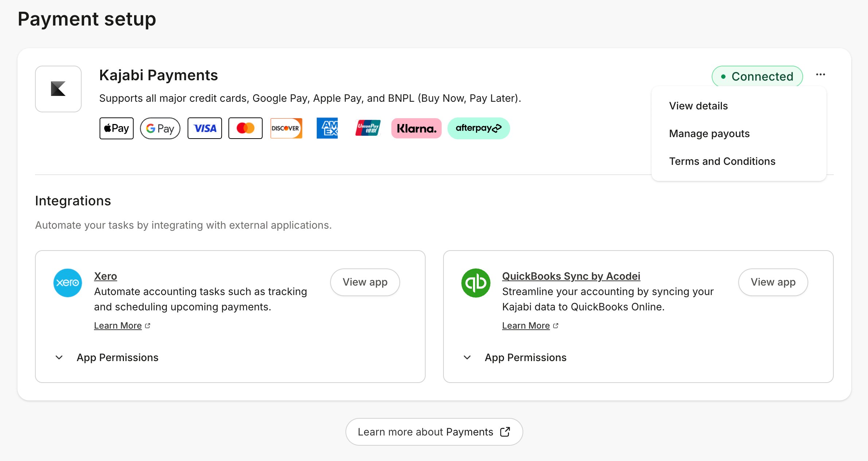This screenshot has height=461, width=868.
Task: Expand QuickBooks App Permissions chevron
Action: click(x=467, y=357)
